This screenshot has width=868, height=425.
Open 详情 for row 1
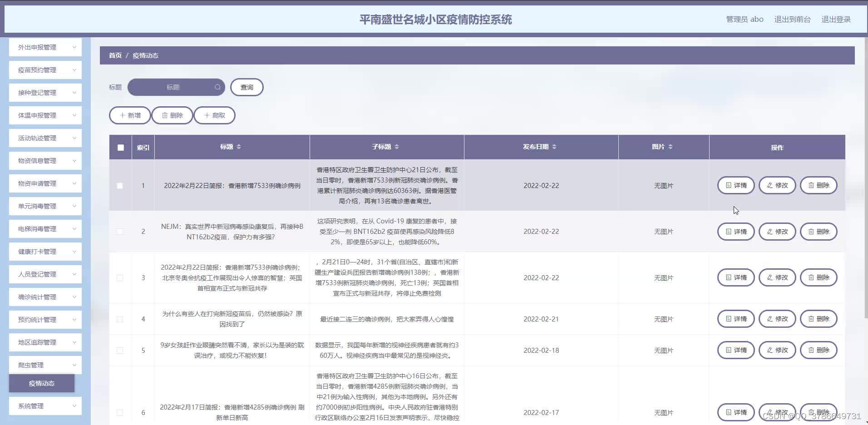click(736, 185)
